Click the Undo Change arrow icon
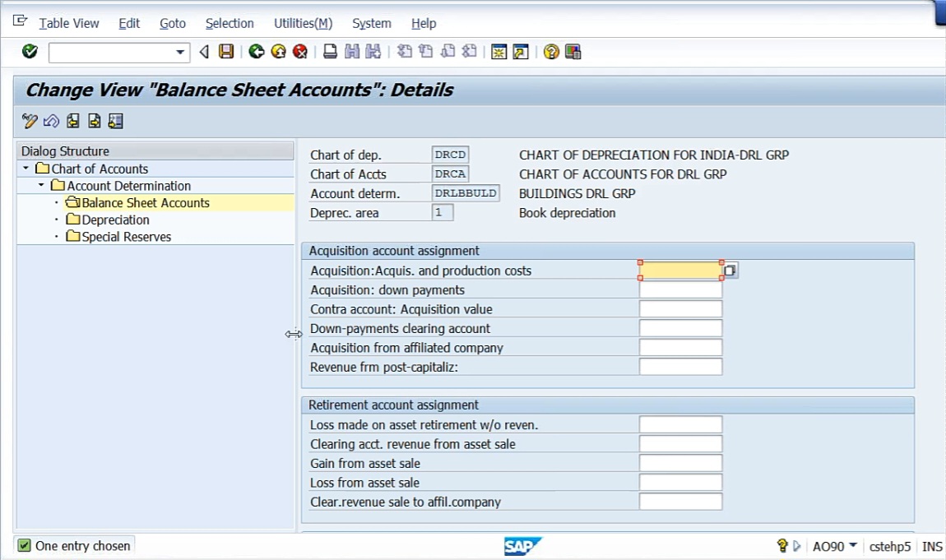This screenshot has height=560, width=946. pyautogui.click(x=51, y=121)
